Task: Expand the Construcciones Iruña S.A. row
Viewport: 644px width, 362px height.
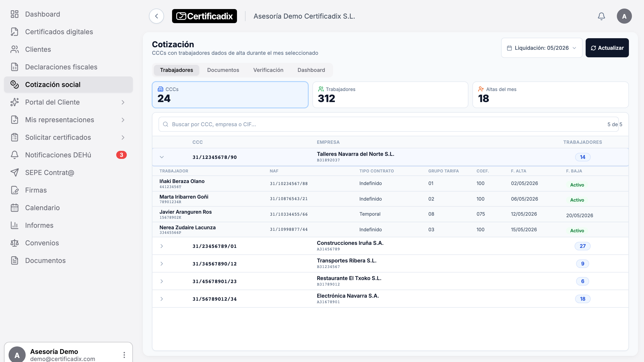Action: (162, 246)
